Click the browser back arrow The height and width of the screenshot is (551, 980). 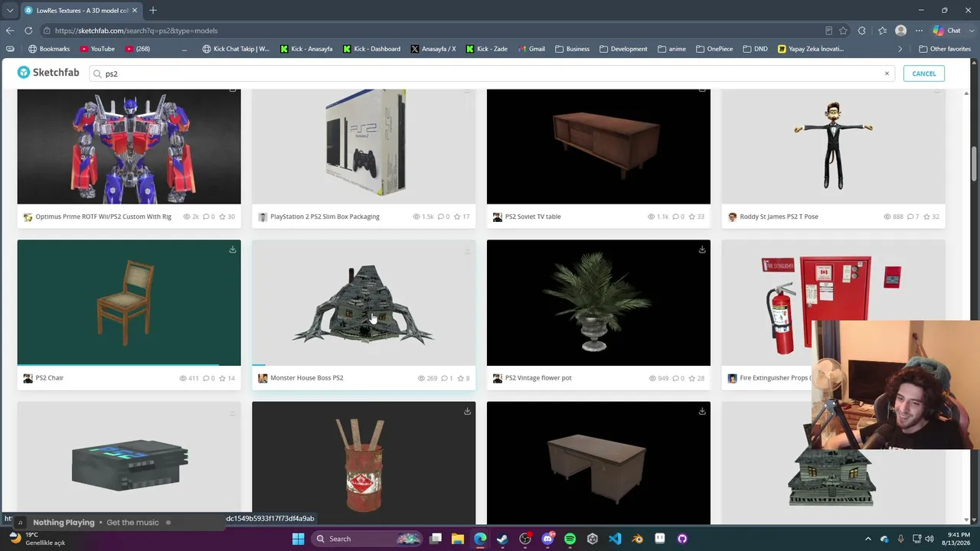(10, 31)
